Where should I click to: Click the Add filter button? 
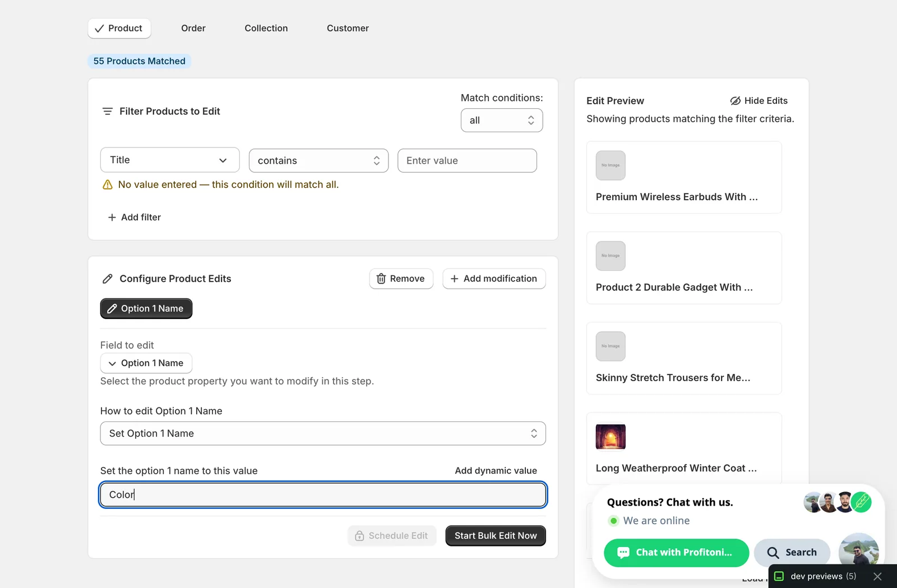(x=134, y=217)
